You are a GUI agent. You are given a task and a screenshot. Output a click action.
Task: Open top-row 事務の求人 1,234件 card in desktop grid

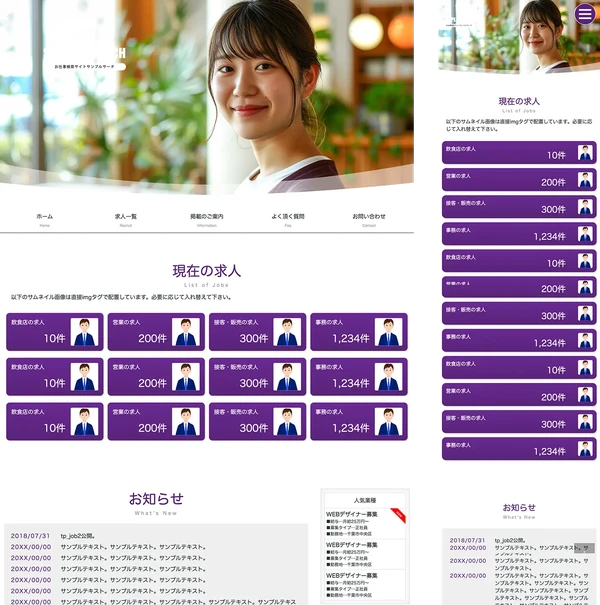click(359, 332)
